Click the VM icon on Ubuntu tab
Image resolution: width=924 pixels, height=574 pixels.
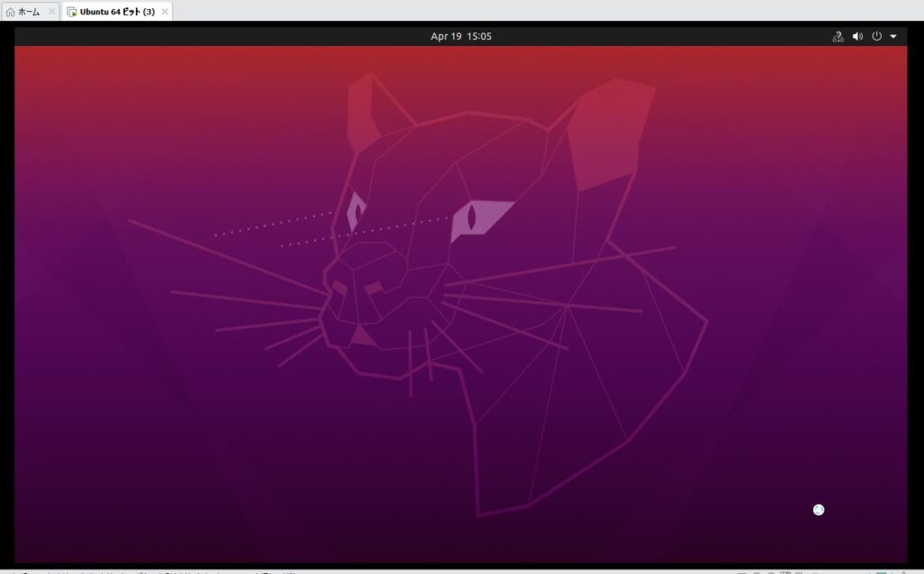(72, 12)
